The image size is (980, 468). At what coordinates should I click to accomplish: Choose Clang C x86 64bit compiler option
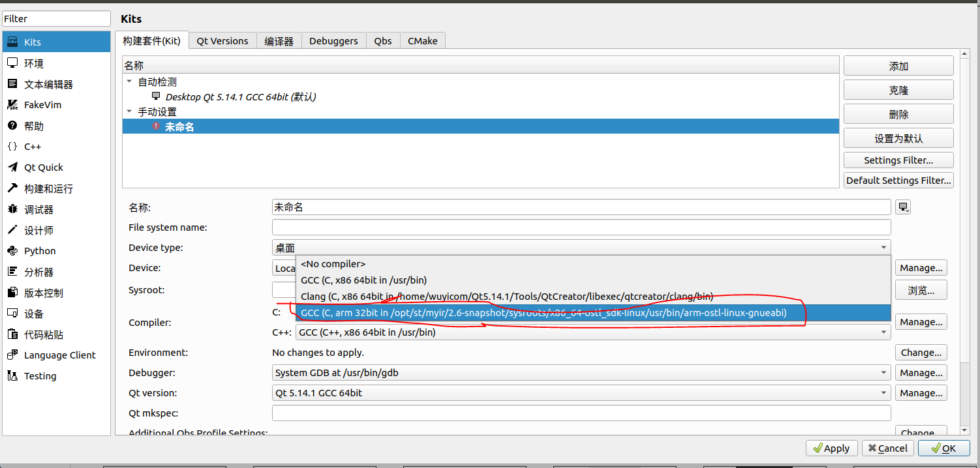593,297
